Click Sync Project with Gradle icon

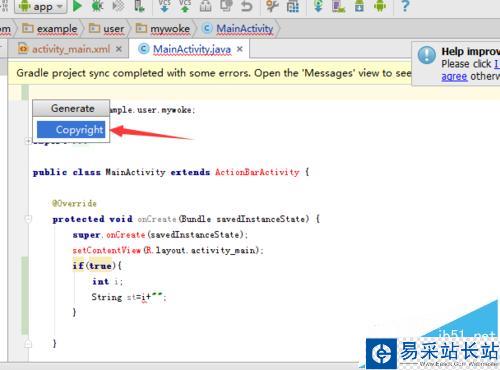pos(318,6)
